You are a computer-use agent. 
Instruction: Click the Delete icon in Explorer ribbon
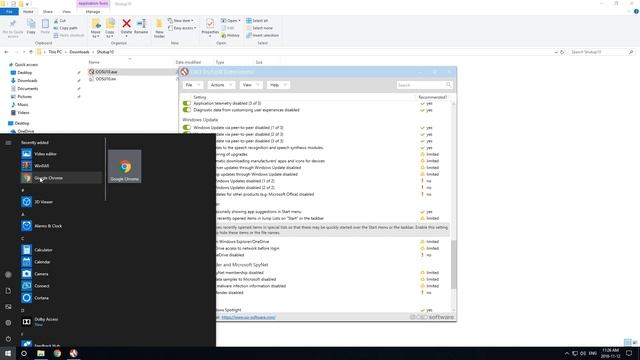coord(127,27)
